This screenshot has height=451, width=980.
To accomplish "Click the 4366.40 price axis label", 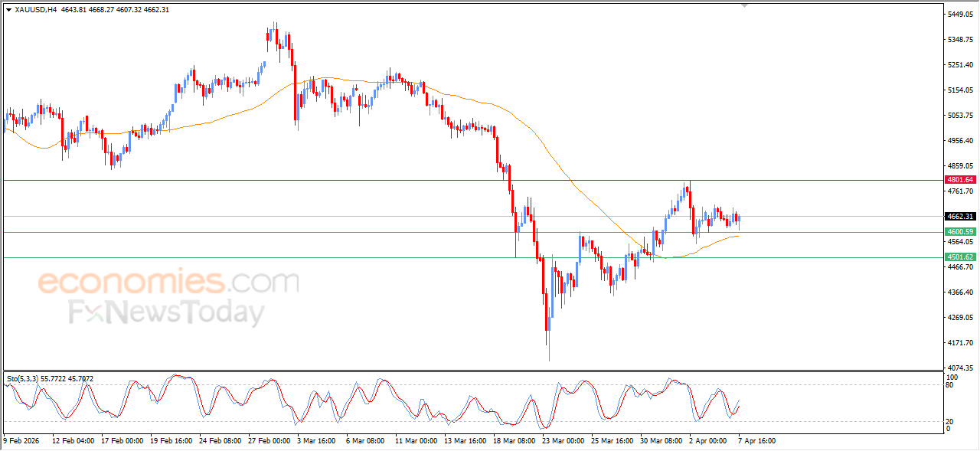I will click(x=962, y=292).
